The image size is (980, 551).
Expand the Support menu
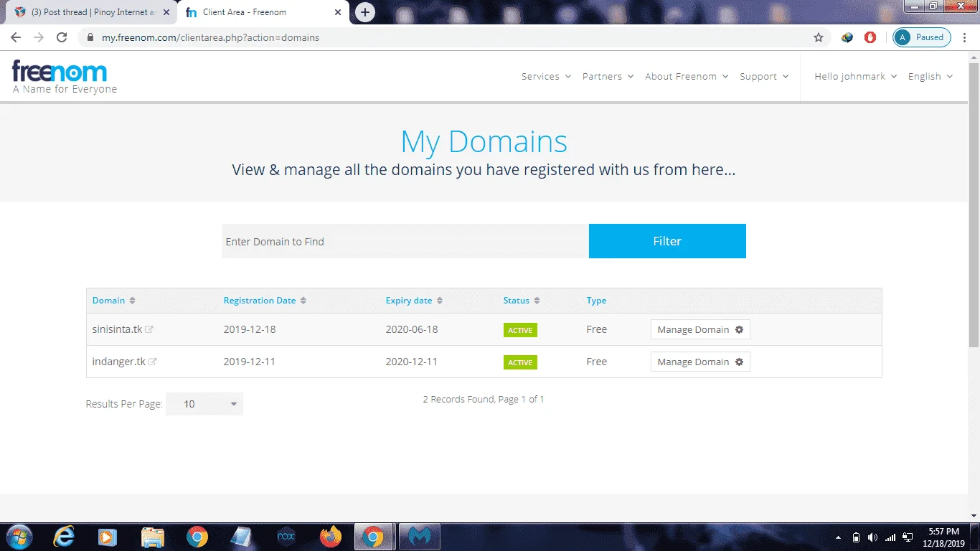764,77
